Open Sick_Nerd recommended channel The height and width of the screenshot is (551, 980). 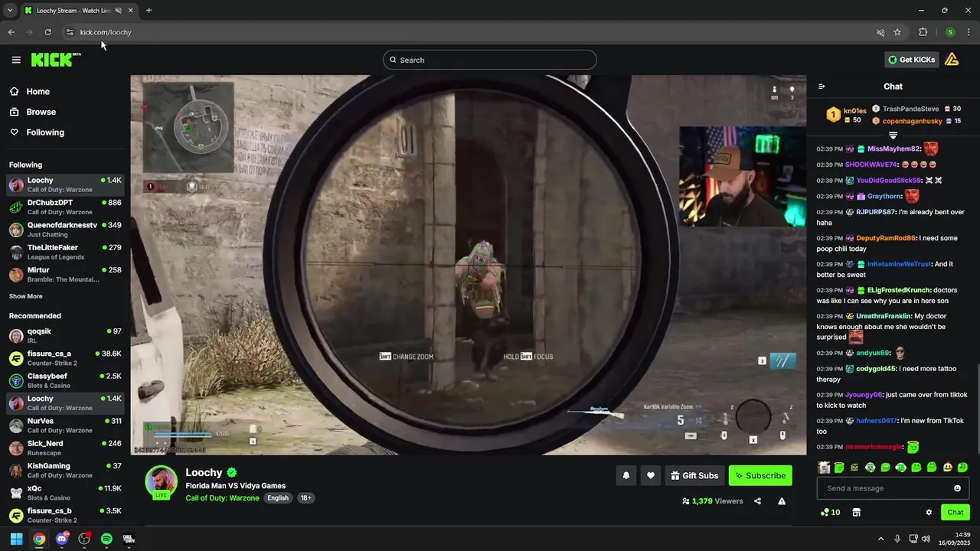point(65,448)
